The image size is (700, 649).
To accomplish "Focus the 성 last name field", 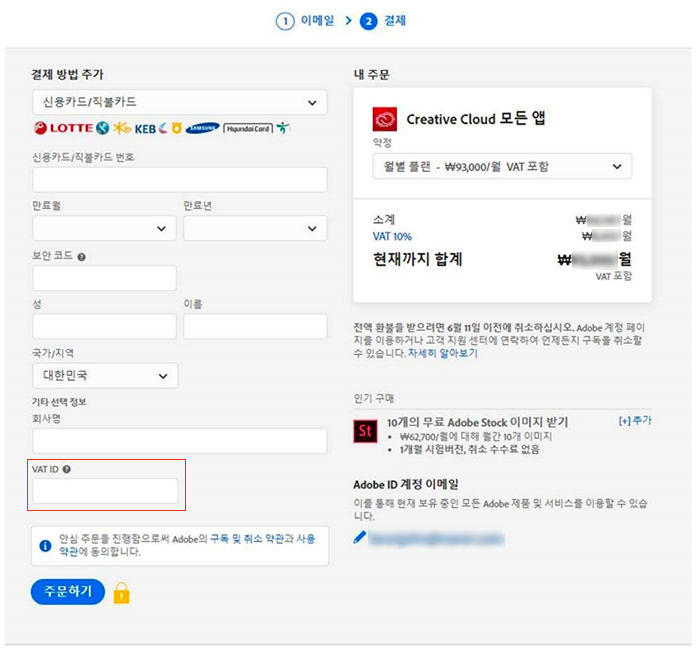I will coord(104,326).
